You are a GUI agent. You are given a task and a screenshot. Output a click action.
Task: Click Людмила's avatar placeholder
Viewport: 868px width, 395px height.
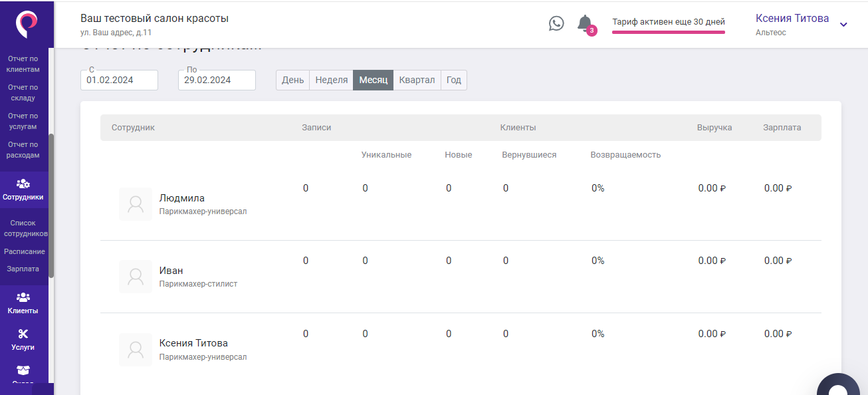click(136, 204)
